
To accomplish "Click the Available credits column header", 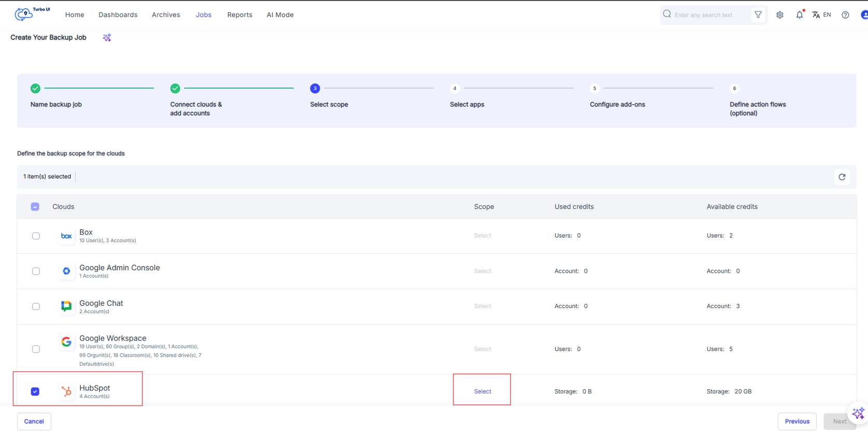I will click(732, 207).
